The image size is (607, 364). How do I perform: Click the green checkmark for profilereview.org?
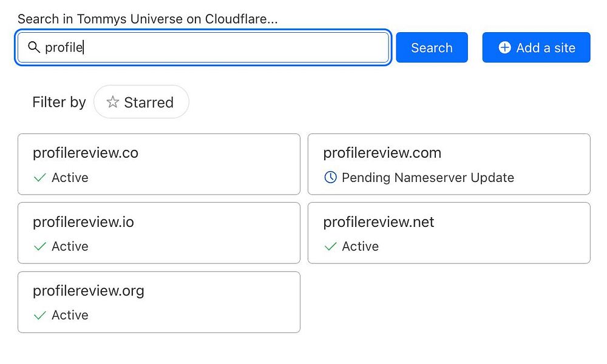(x=40, y=315)
